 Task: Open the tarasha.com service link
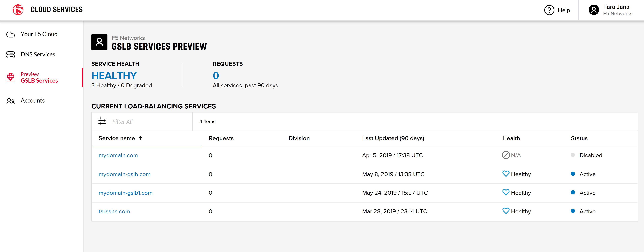point(114,211)
